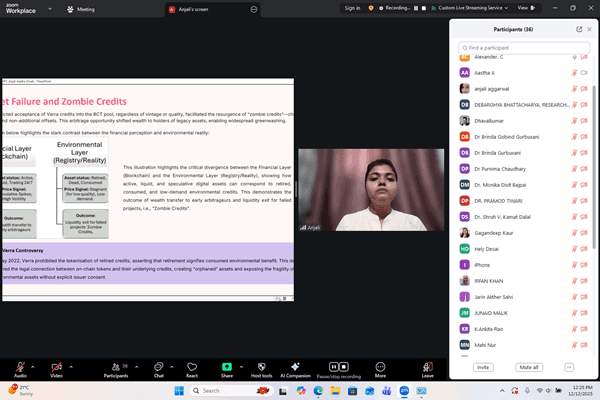
Task: Click the Leave meeting button
Action: (x=428, y=369)
